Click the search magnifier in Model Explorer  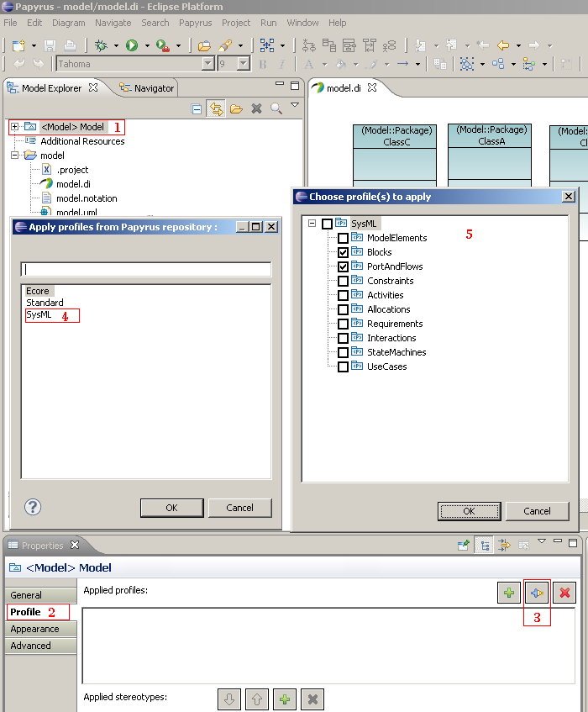(x=276, y=108)
